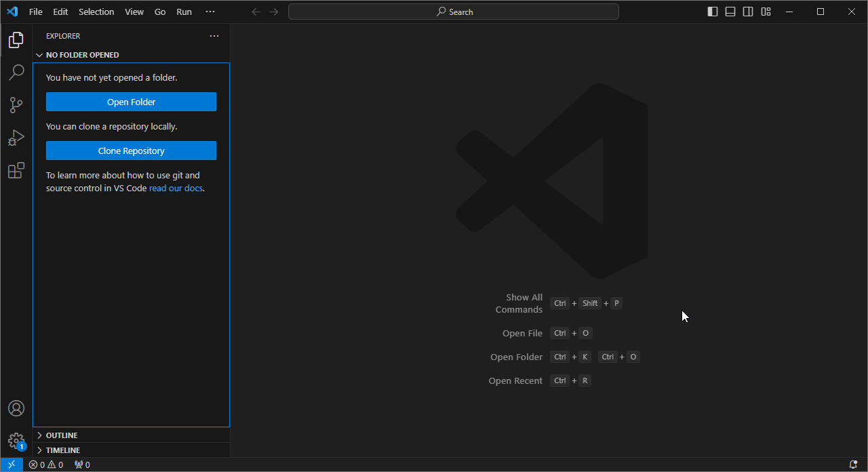Toggle the Secondary Side Bar layout button

748,12
